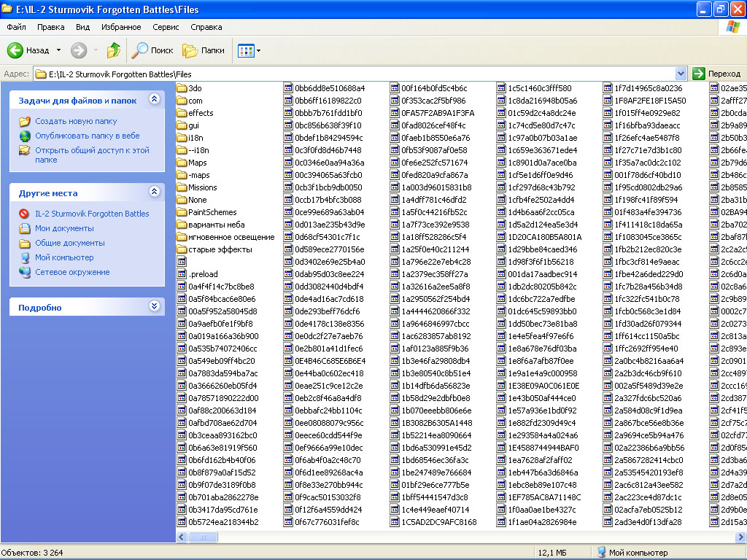Click the address bar path field
The width and height of the screenshot is (747, 560).
[x=355, y=74]
